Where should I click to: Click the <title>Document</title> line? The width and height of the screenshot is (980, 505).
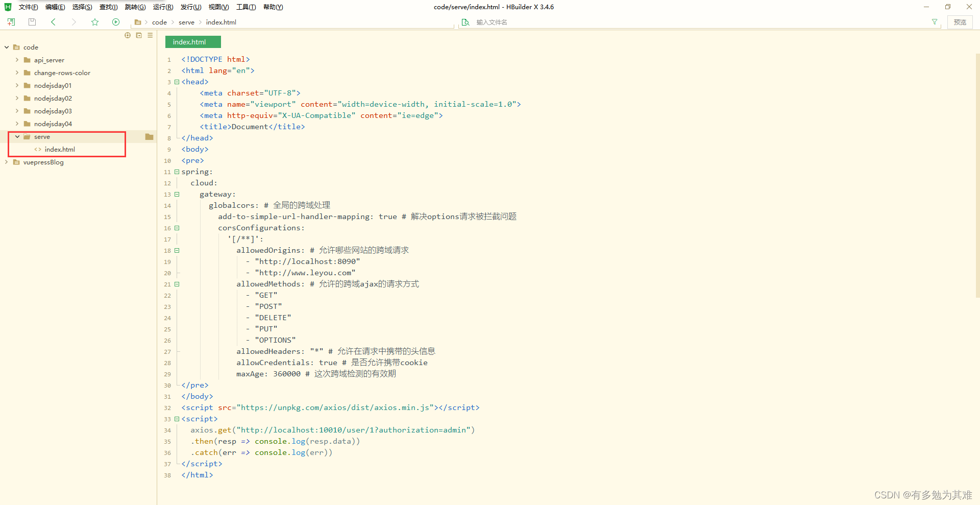tap(252, 127)
